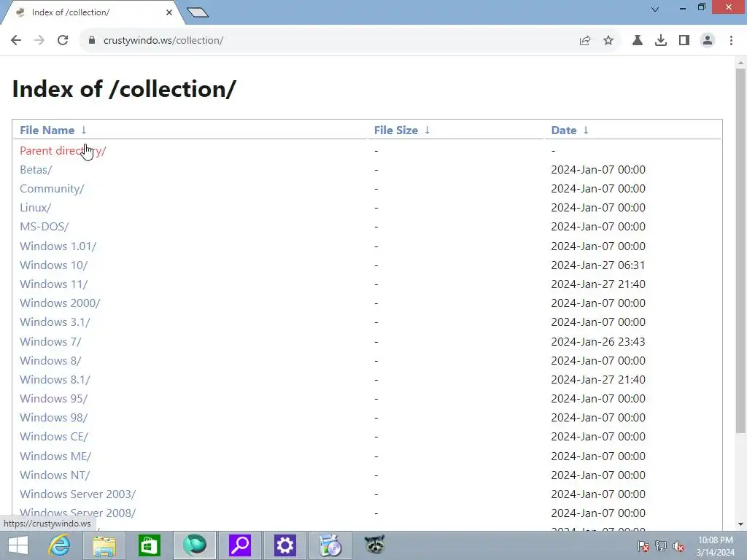Open the browser downloads panel

coord(661,41)
